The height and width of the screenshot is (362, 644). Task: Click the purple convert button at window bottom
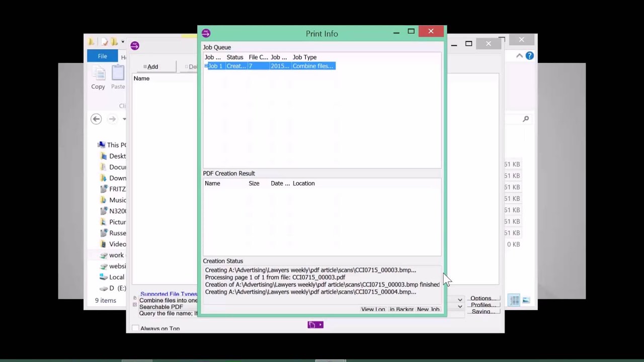[x=315, y=325]
